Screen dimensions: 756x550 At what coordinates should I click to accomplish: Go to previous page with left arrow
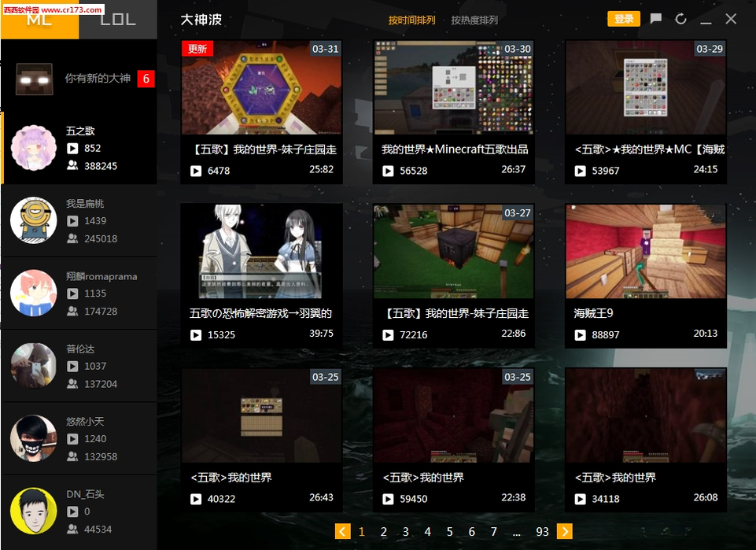tap(343, 531)
